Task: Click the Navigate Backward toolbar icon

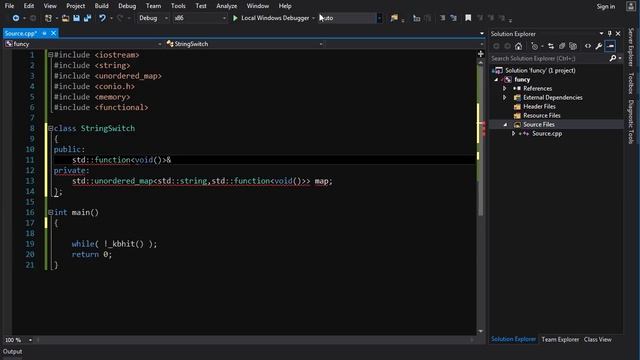Action: tap(16, 18)
